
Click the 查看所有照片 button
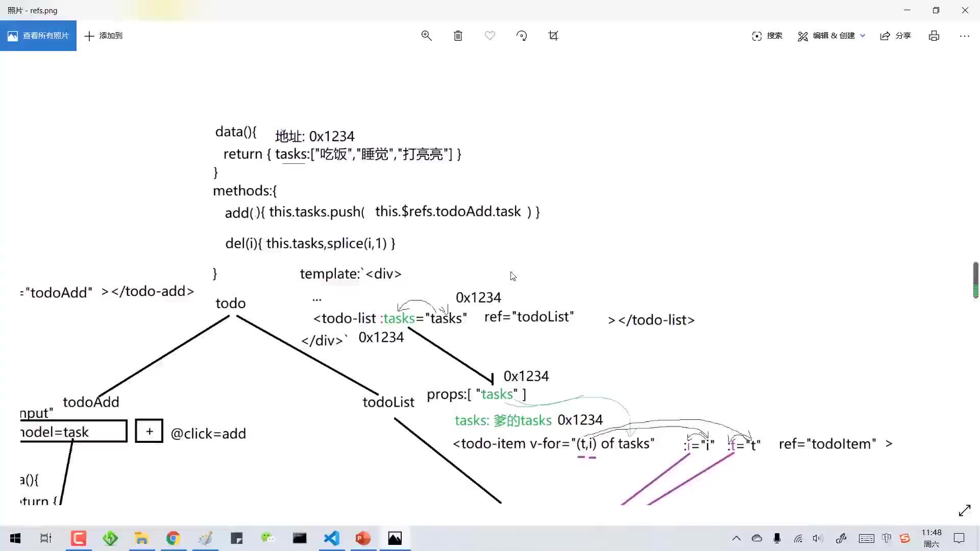(x=38, y=36)
